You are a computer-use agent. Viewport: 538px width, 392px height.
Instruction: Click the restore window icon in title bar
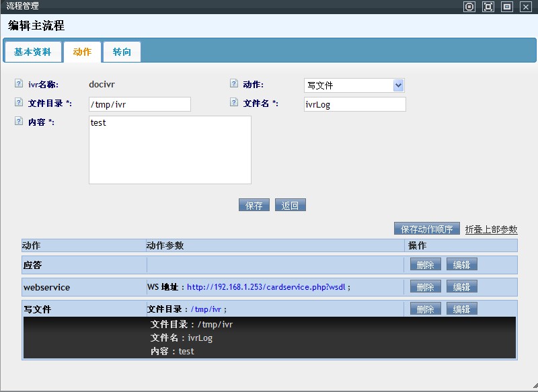pyautogui.click(x=507, y=7)
